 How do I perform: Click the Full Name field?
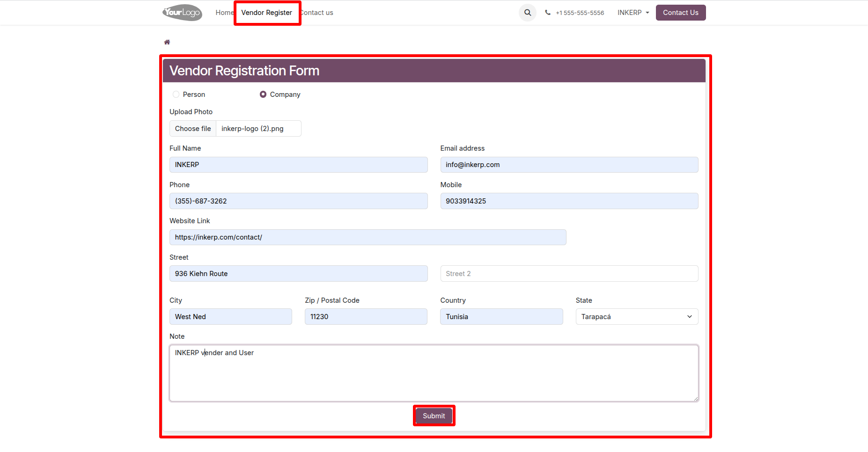tap(299, 165)
